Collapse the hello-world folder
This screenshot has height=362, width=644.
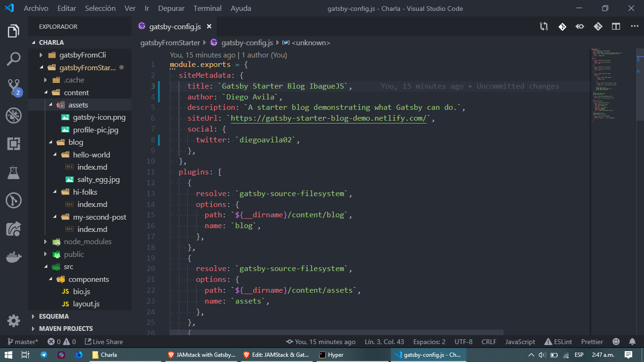point(91,155)
